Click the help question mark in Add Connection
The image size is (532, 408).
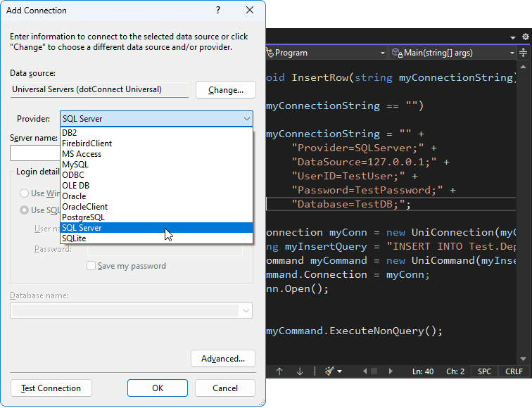[x=218, y=10]
